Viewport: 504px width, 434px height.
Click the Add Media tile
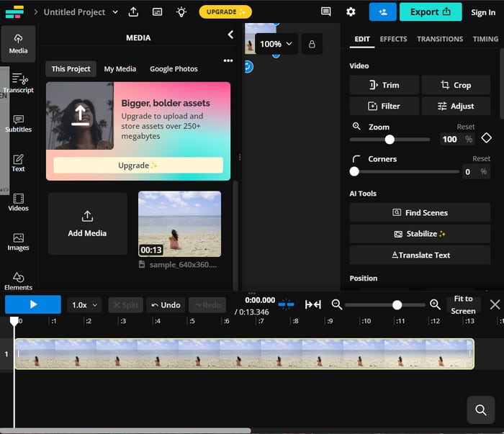87,224
